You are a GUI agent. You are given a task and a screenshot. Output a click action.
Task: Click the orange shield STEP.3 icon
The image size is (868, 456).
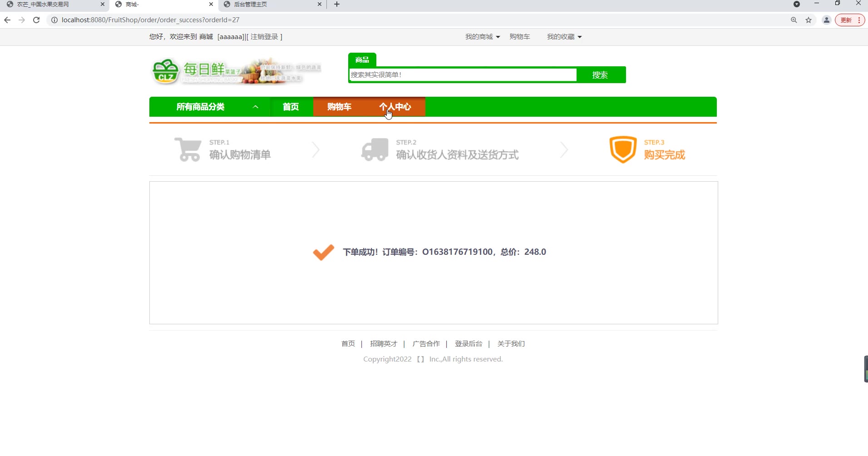tap(623, 149)
